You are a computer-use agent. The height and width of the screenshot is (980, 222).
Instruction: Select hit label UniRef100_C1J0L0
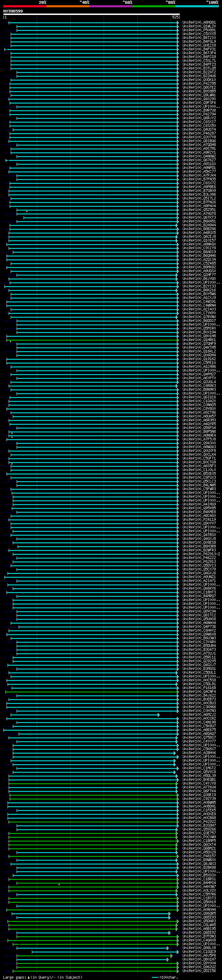click(199, 470)
